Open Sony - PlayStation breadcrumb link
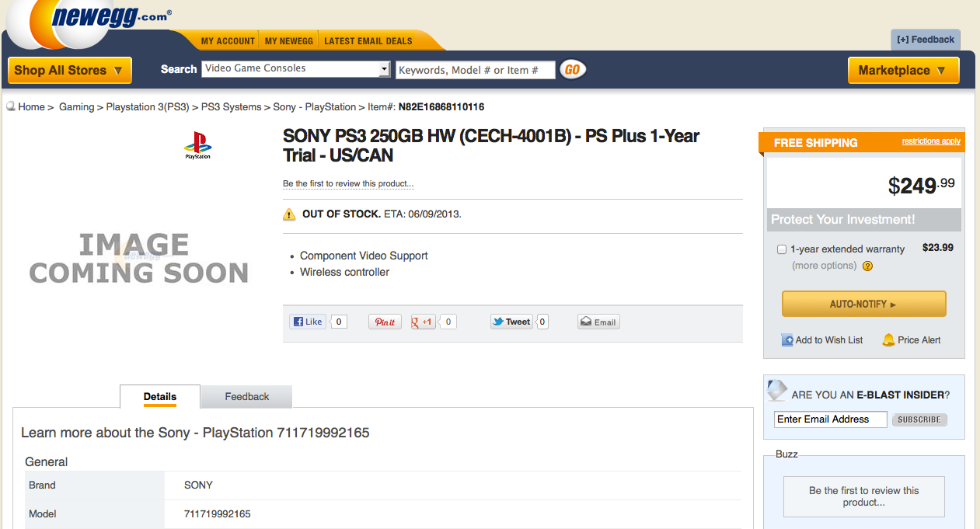 [x=314, y=107]
